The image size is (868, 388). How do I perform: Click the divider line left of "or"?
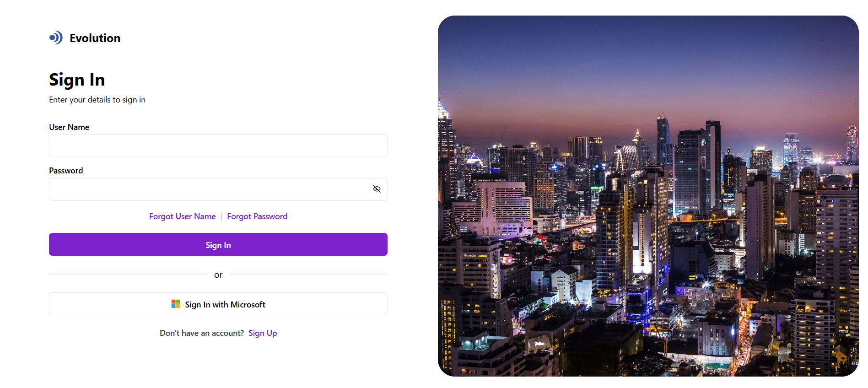[128, 274]
